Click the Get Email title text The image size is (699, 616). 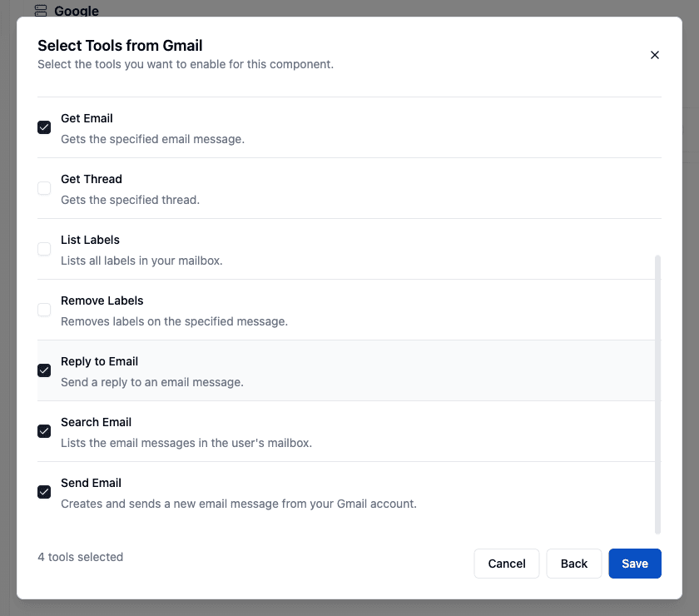87,118
